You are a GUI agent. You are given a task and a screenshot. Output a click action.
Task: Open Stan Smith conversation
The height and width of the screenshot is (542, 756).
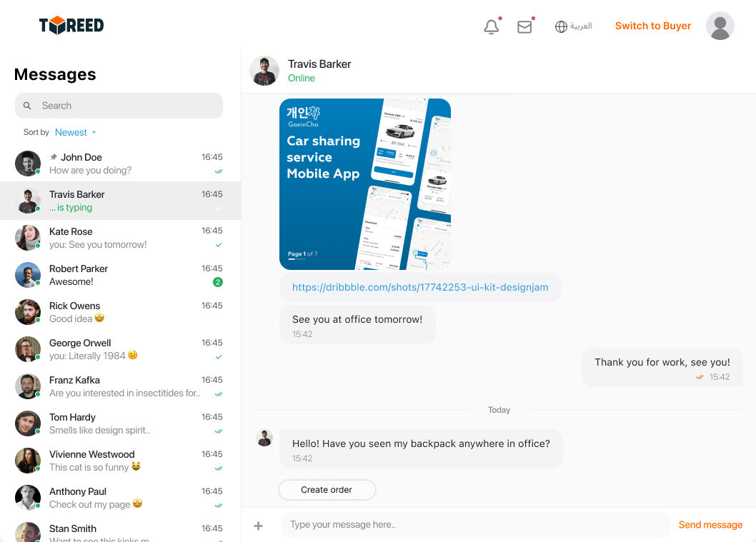(x=121, y=530)
